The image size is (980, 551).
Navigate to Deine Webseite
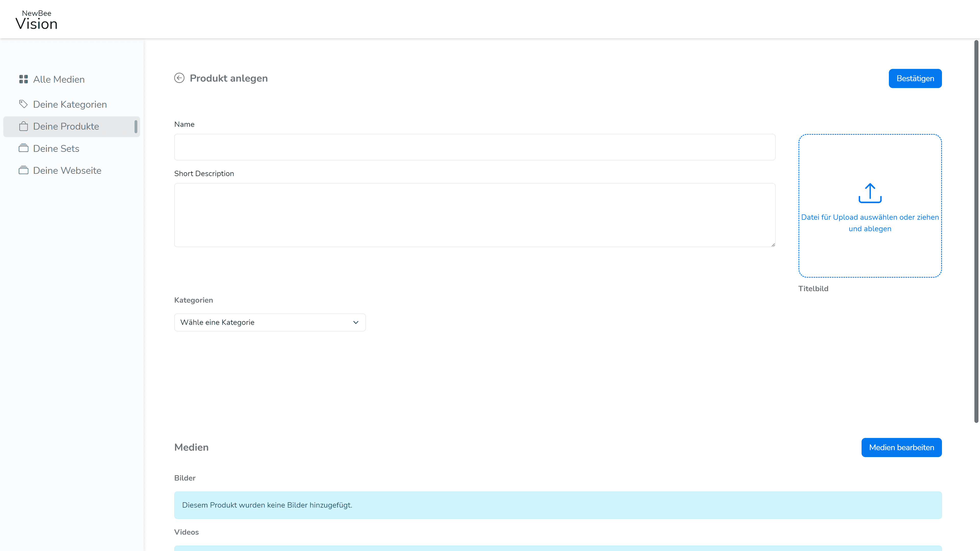pos(67,170)
